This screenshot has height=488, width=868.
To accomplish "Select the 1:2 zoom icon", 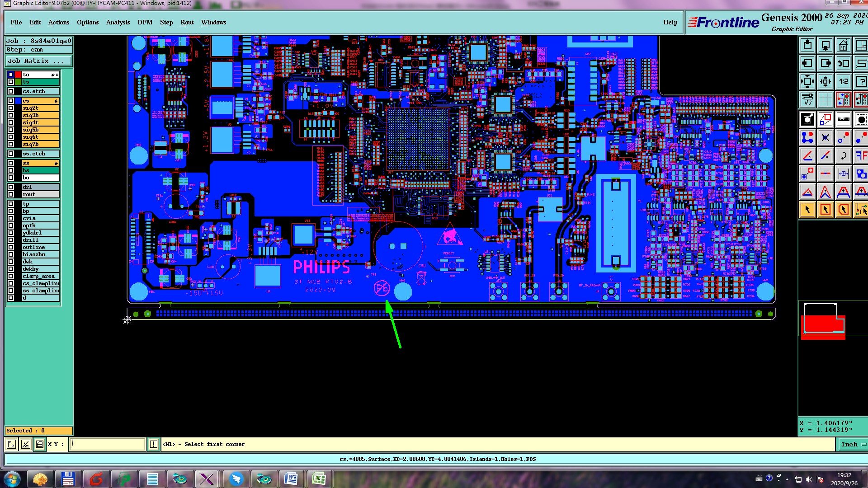I will click(x=843, y=82).
